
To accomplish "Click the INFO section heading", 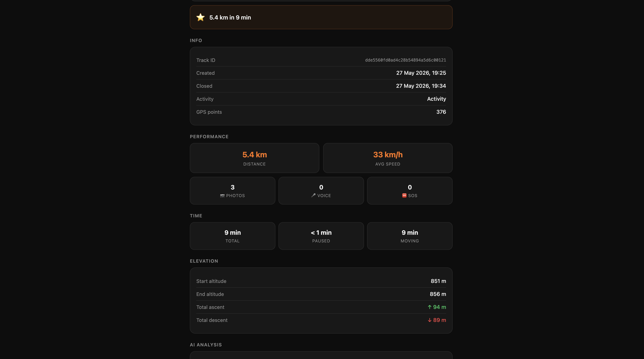I will pyautogui.click(x=196, y=40).
